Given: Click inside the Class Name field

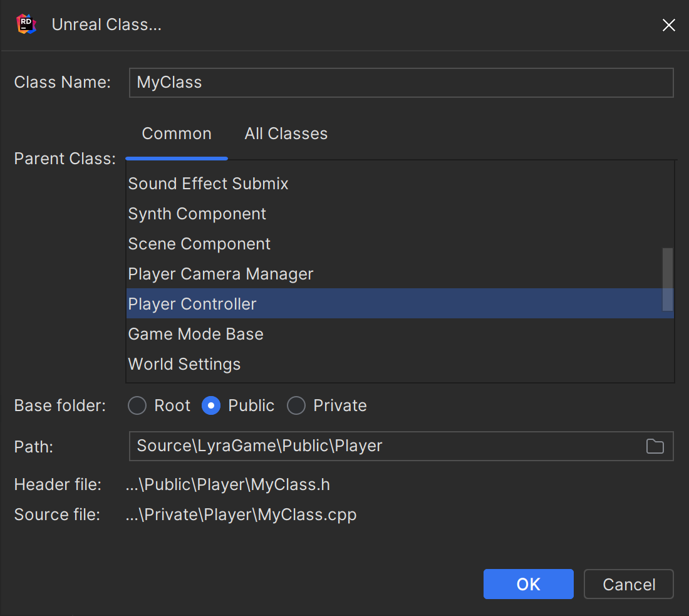Looking at the screenshot, I should [x=401, y=82].
